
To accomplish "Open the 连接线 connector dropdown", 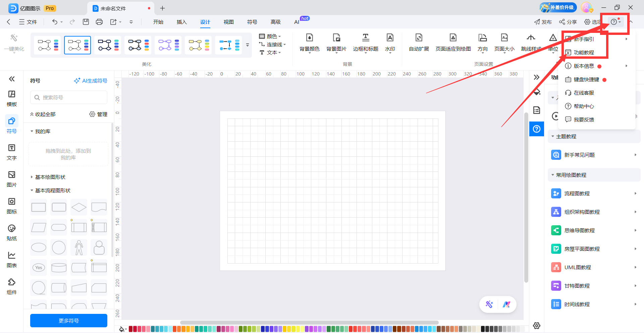I will 272,44.
